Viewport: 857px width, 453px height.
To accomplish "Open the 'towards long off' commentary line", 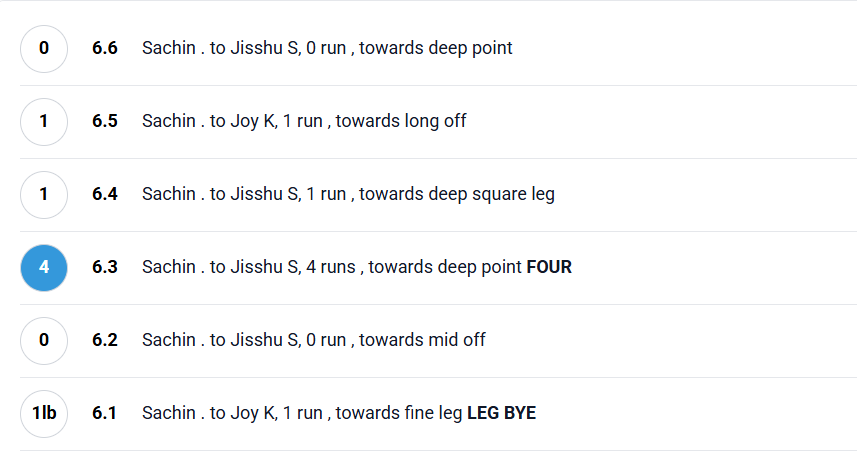I will point(304,121).
